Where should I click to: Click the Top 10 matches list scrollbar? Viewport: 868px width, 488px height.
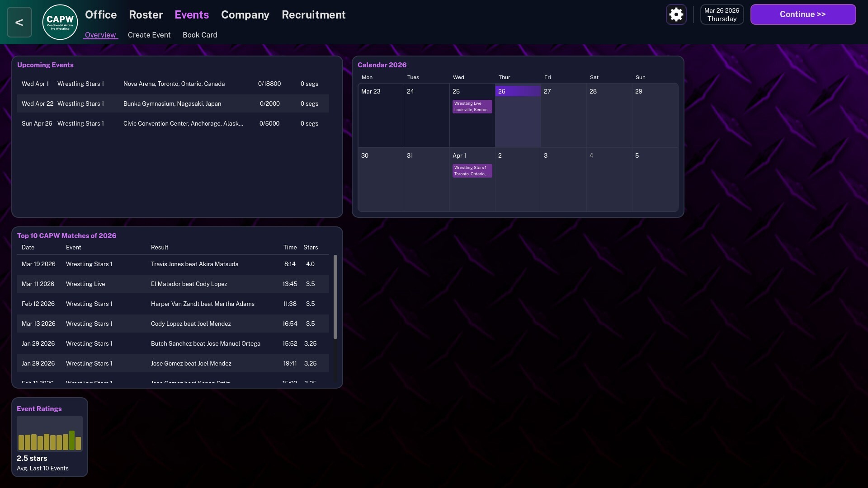335,297
